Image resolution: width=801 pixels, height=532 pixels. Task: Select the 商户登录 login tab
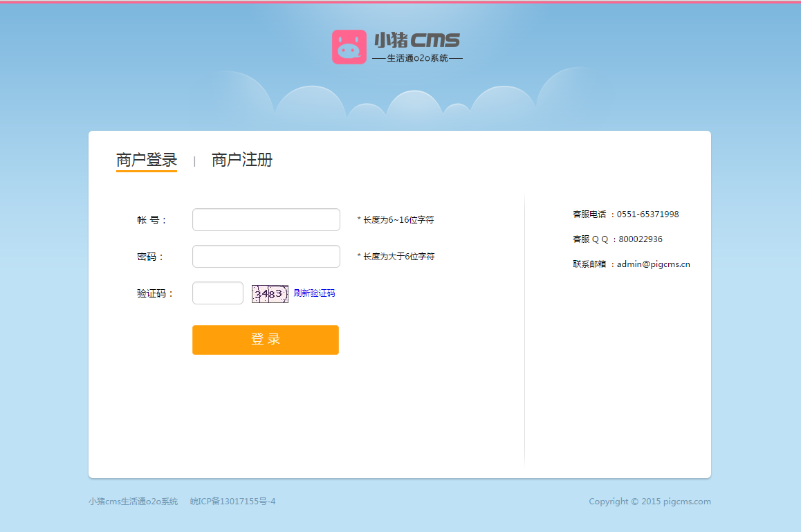147,160
